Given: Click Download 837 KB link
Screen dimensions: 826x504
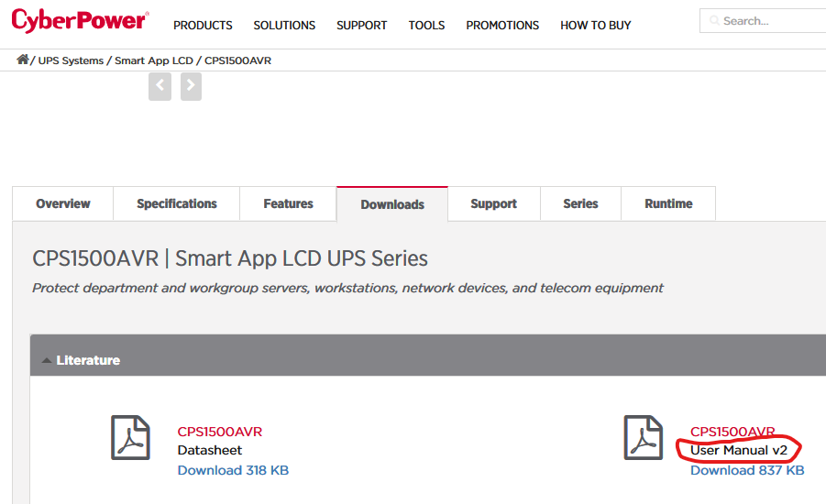Looking at the screenshot, I should coord(747,470).
